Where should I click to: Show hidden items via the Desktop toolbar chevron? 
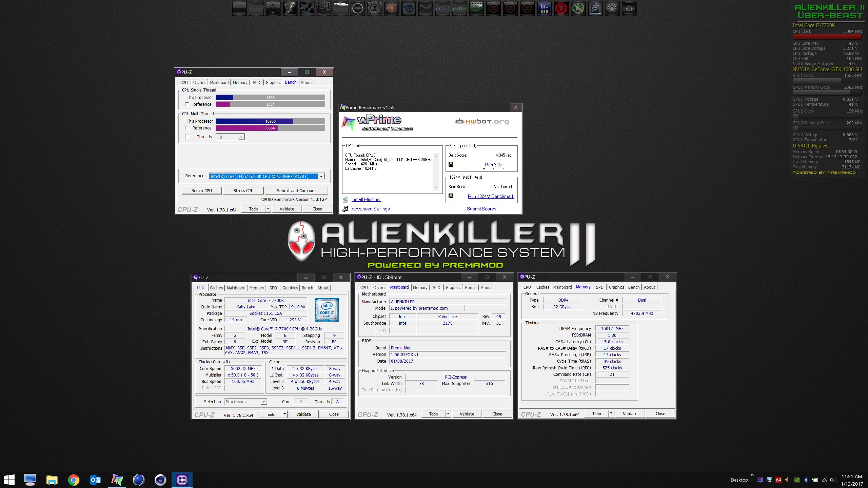(x=752, y=476)
